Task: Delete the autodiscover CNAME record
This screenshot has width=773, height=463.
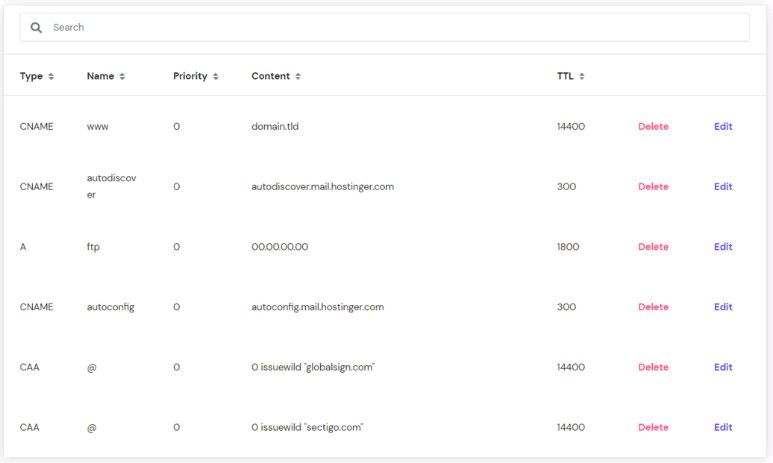Action: pos(653,187)
